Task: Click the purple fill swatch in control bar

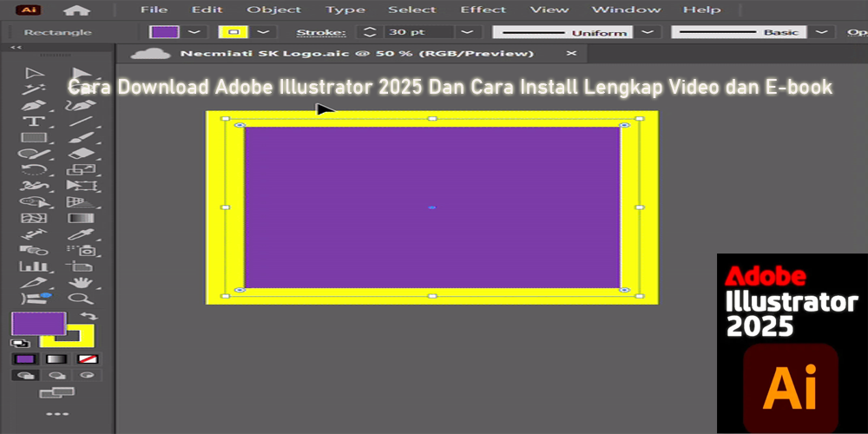Action: coord(164,32)
